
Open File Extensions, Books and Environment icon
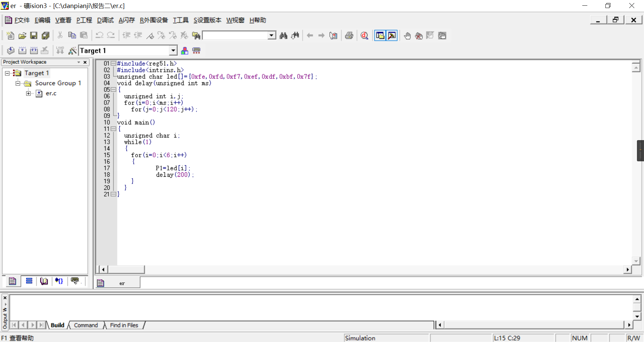pos(184,51)
